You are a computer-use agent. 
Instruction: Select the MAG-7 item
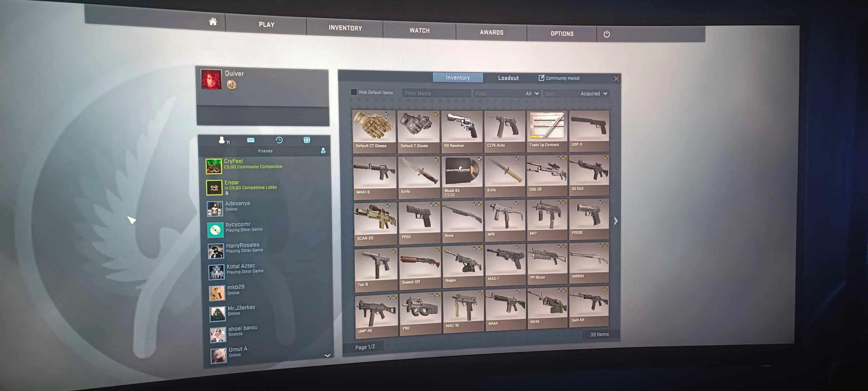point(505,265)
